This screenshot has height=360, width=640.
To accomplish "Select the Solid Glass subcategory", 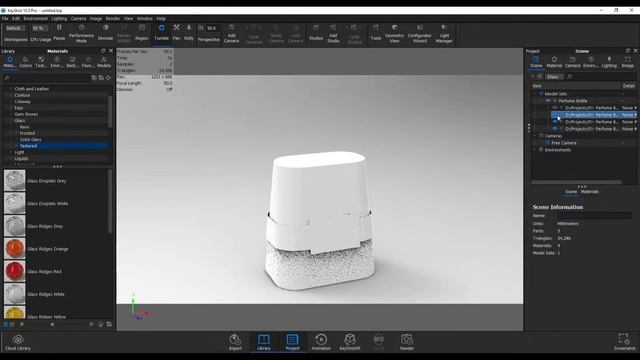I will 31,140.
